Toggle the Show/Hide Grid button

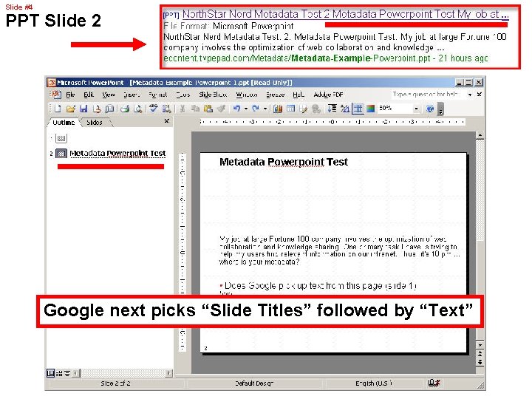(358, 109)
